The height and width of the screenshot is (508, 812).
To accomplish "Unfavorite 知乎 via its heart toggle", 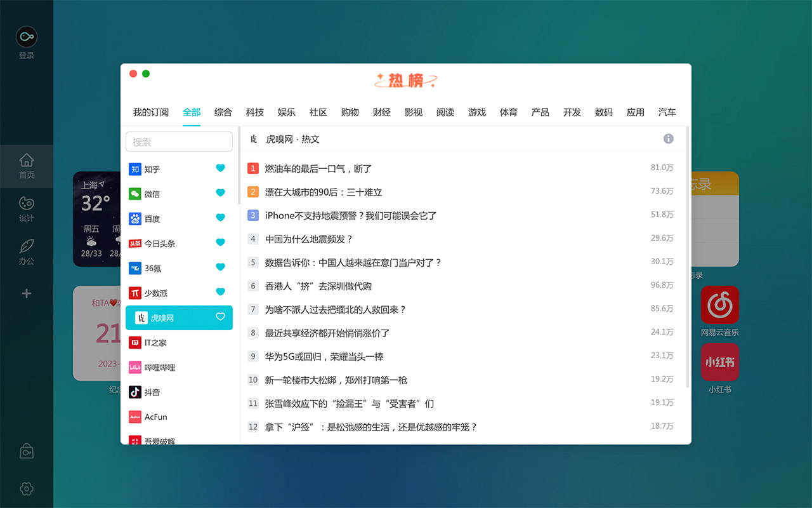I will coord(220,168).
